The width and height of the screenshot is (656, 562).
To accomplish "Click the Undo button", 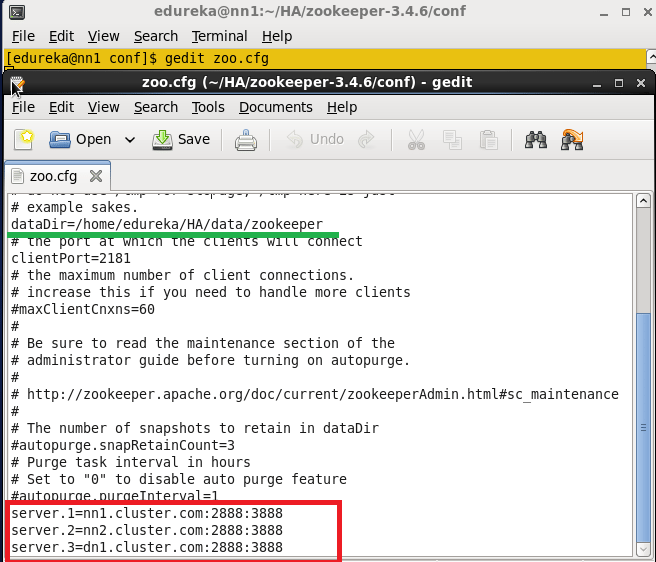I will click(x=315, y=139).
